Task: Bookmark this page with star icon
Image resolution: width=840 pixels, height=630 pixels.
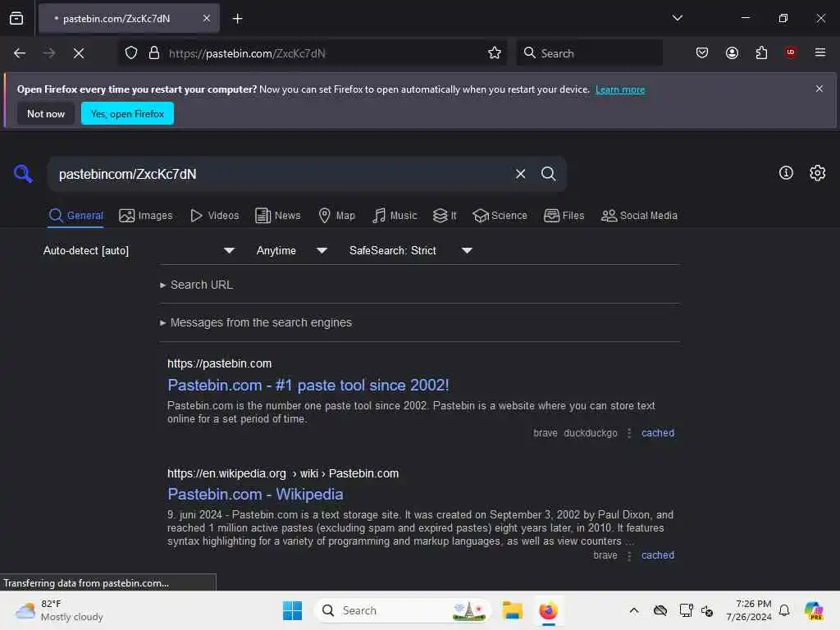Action: click(x=494, y=53)
